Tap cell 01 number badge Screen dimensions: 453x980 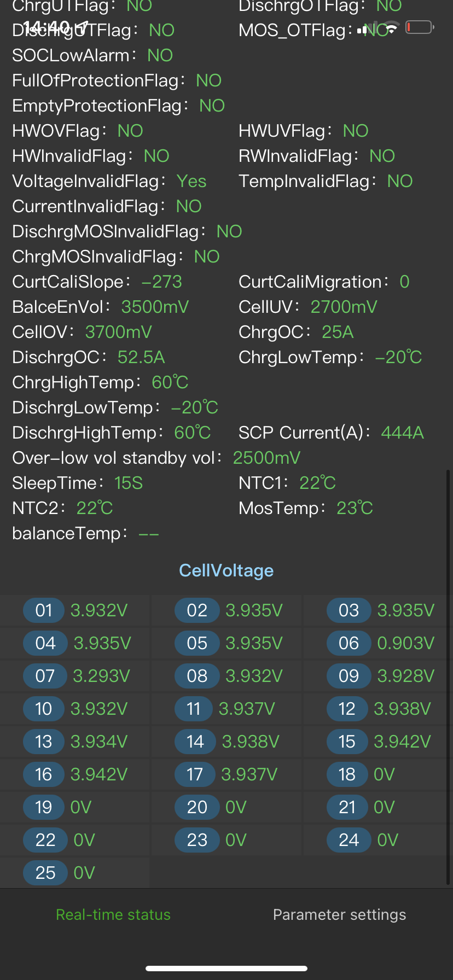point(44,610)
